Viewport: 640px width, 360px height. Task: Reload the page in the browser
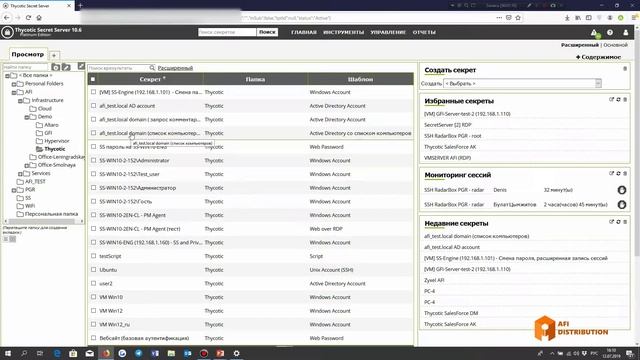click(28, 18)
